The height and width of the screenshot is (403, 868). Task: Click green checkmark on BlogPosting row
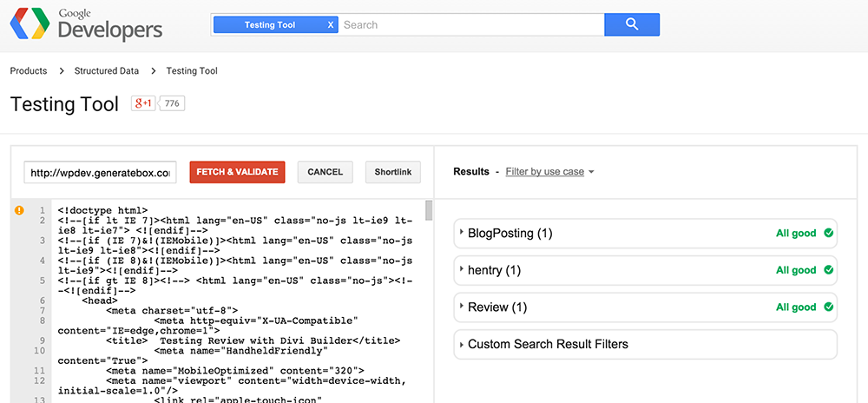pos(828,234)
